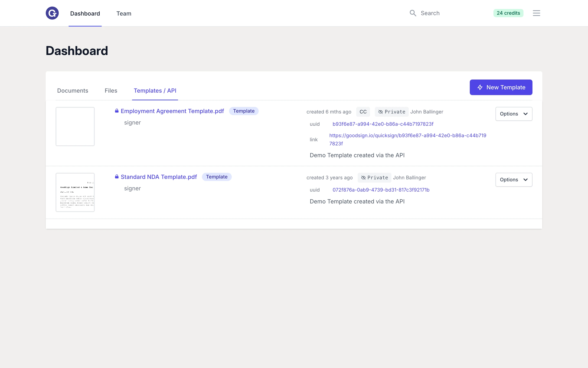
Task: Click the 24 credits badge
Action: pyautogui.click(x=508, y=13)
